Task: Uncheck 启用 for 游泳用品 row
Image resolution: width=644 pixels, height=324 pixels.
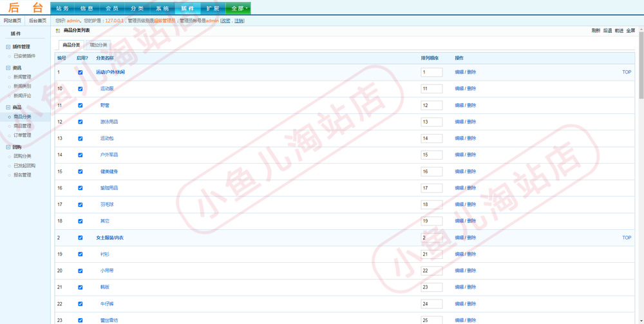Action: [x=80, y=122]
